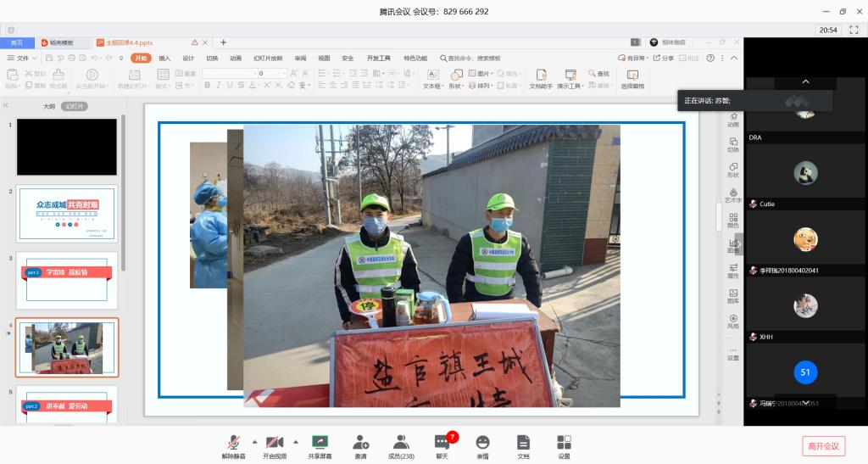Select slide 2 thumbnail 众志成城共克时艰
The height and width of the screenshot is (464, 868).
[x=67, y=213]
